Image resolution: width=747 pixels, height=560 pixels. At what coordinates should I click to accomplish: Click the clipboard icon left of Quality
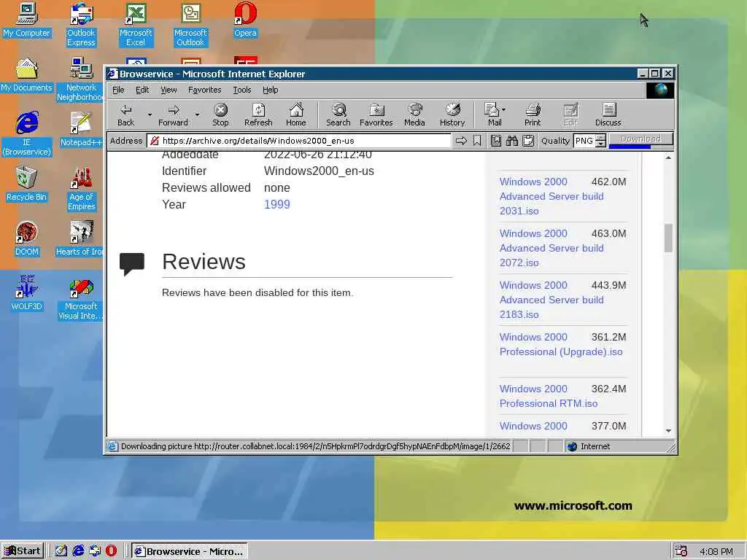(528, 141)
